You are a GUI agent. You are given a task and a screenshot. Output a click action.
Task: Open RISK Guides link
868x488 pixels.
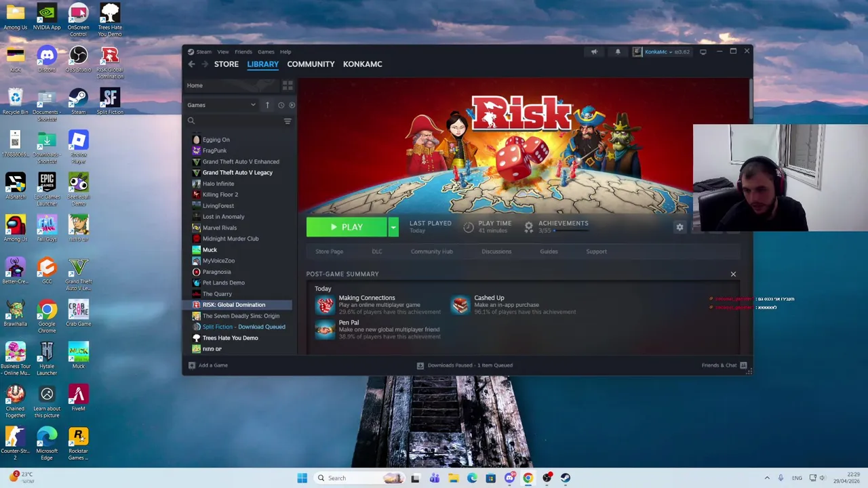(549, 251)
